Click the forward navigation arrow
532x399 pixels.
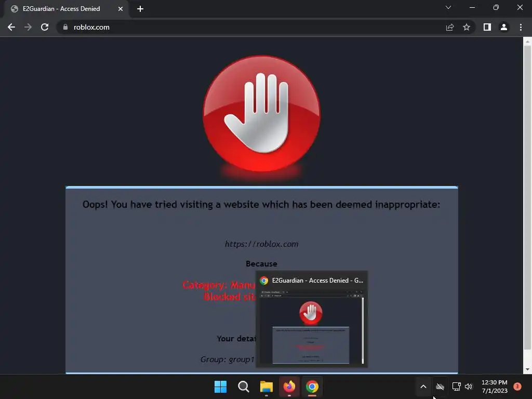(28, 27)
